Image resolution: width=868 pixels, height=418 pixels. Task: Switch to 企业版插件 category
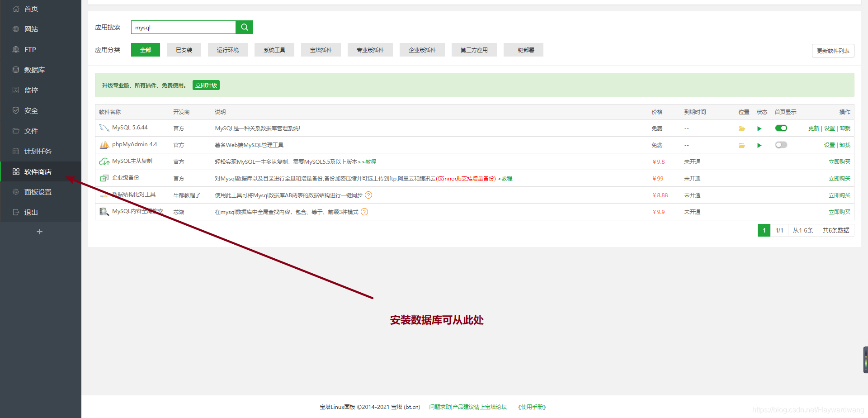[x=422, y=50]
